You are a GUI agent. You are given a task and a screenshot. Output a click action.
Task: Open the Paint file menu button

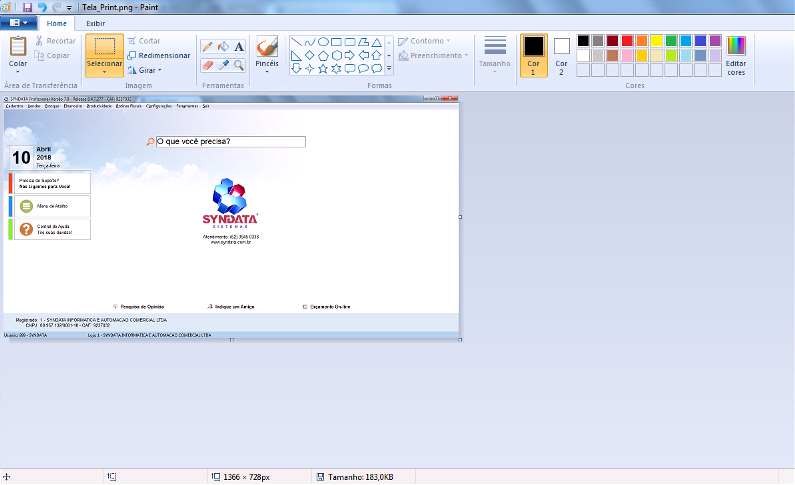[19, 23]
